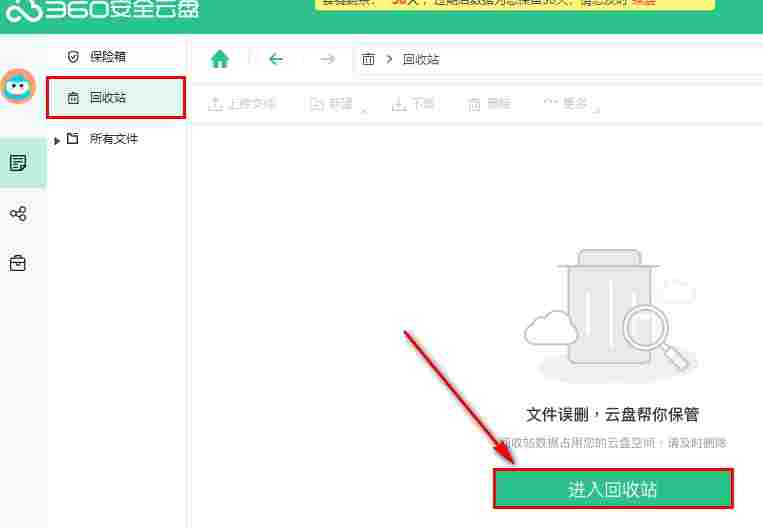This screenshot has width=763, height=528.
Task: Click the 下载 toolbar button
Action: (413, 104)
